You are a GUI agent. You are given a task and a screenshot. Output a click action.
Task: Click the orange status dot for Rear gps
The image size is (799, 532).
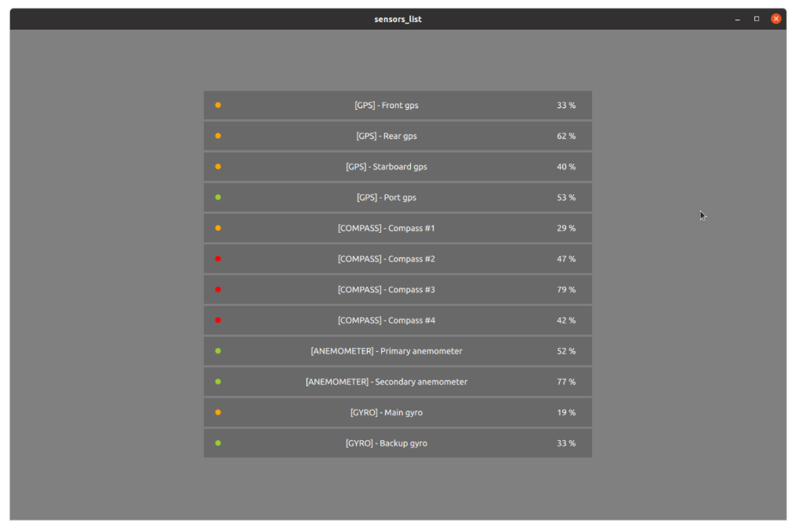pos(218,136)
